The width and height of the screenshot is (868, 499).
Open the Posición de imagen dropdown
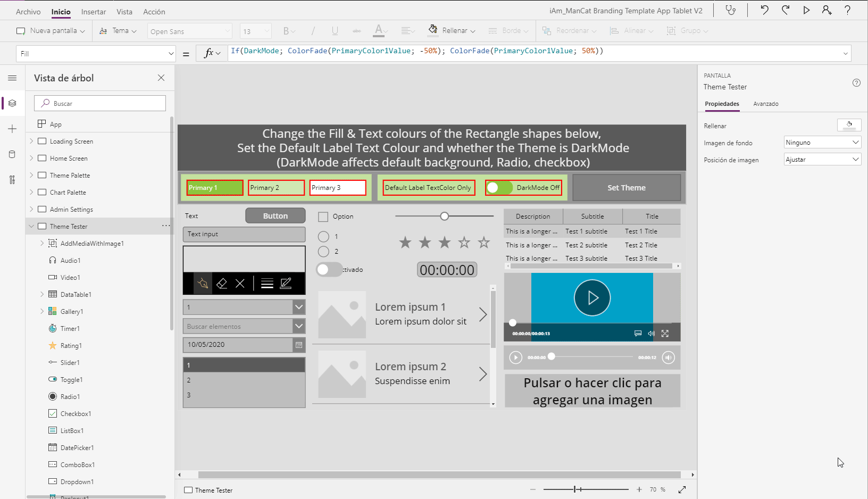coord(822,160)
